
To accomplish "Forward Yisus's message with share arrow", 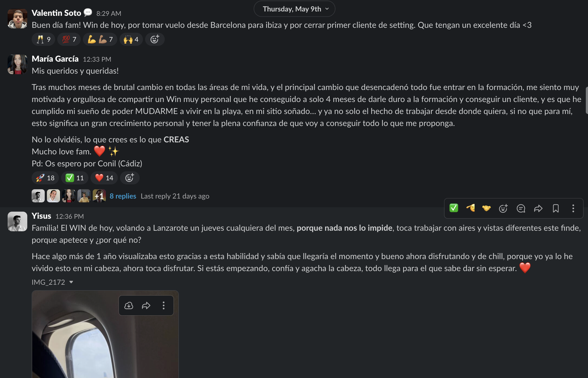I will [538, 208].
